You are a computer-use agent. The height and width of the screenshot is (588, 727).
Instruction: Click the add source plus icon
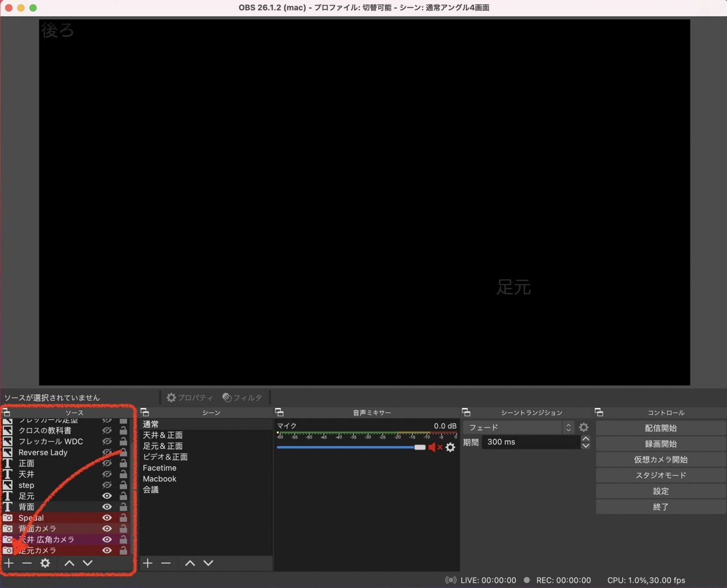(x=9, y=563)
